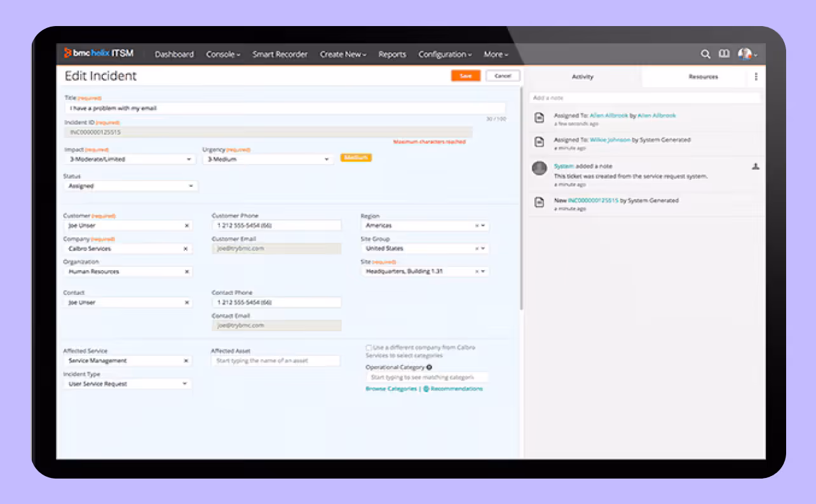The image size is (816, 504).
Task: Switch to the Resources tab
Action: 703,77
